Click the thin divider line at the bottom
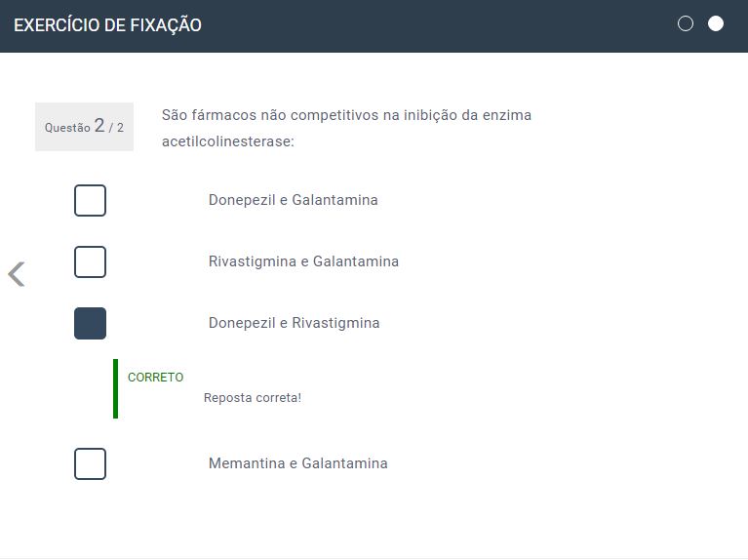Image resolution: width=748 pixels, height=560 pixels. pos(374,558)
